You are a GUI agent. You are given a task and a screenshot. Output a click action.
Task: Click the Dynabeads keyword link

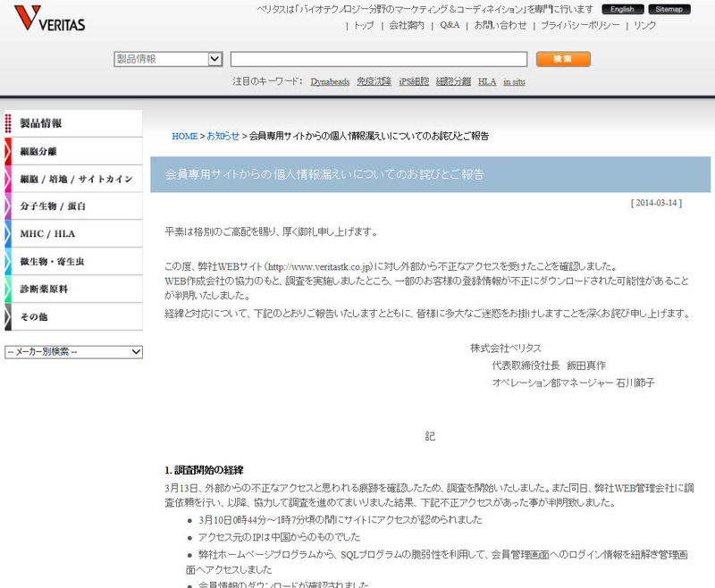tap(330, 81)
